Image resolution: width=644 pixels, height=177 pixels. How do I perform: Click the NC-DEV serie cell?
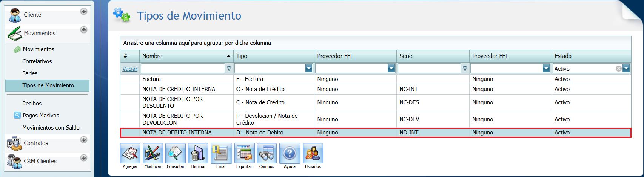tap(433, 119)
